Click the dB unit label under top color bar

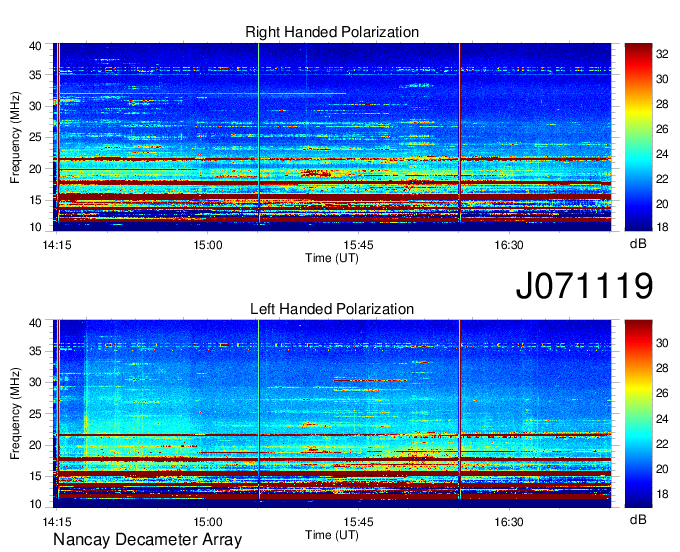638,244
